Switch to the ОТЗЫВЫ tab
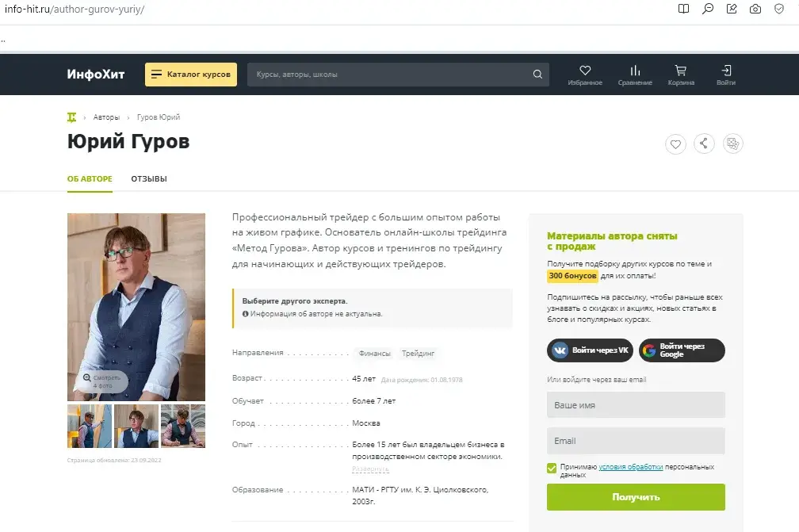This screenshot has width=799, height=532. [x=149, y=179]
